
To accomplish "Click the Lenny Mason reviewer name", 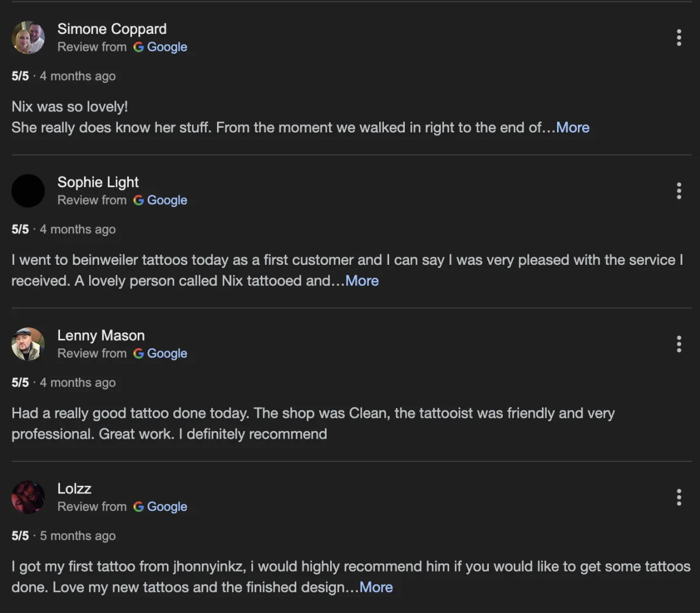I will (x=101, y=336).
